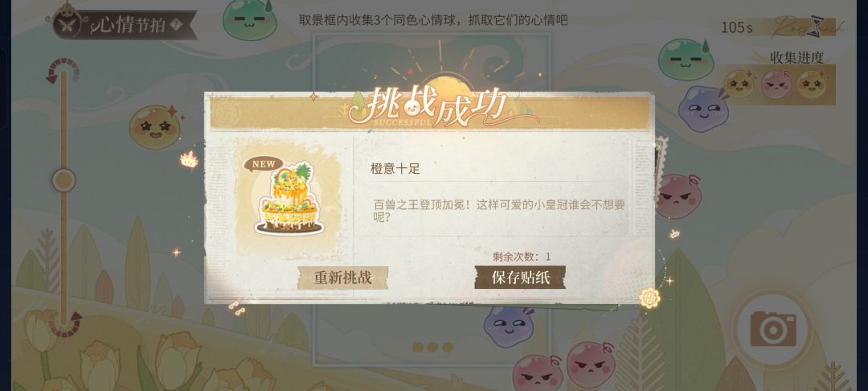Click the angry red mood ball at right
Image resolution: width=868 pixels, height=391 pixels.
point(678,196)
